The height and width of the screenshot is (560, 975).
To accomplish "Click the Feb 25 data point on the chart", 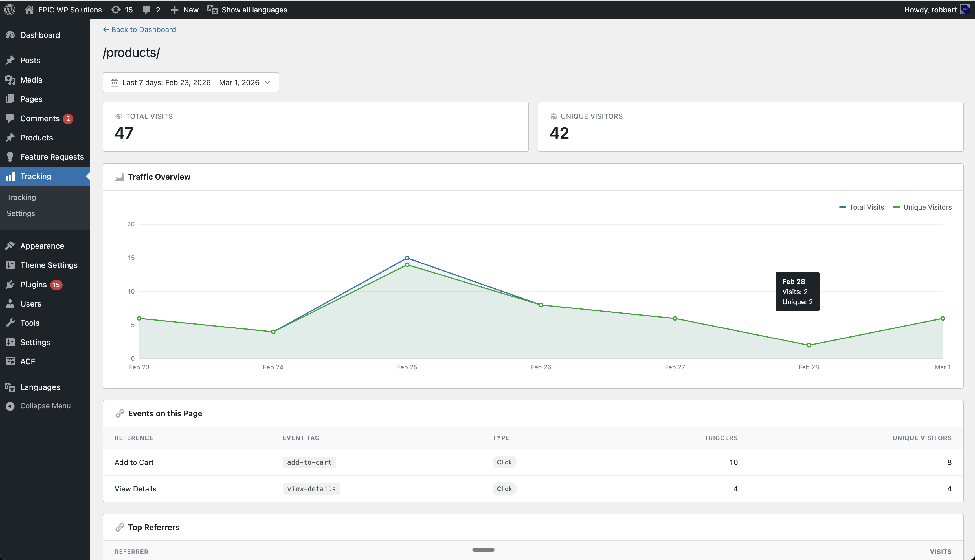I will [407, 258].
